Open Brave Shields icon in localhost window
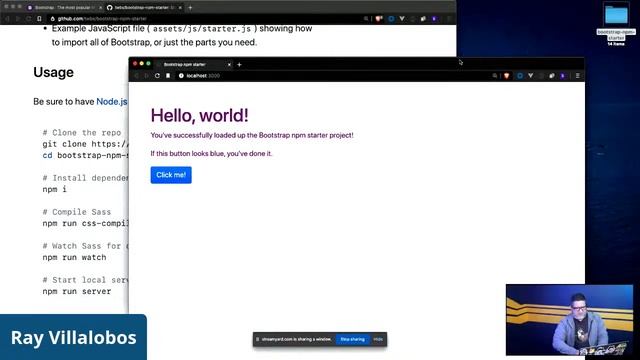The height and width of the screenshot is (360, 640). (x=507, y=76)
